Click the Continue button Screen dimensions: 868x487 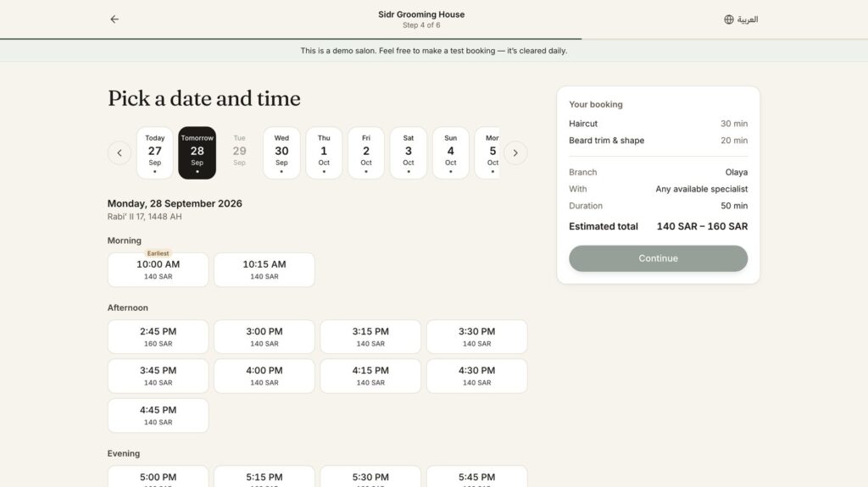click(x=658, y=258)
